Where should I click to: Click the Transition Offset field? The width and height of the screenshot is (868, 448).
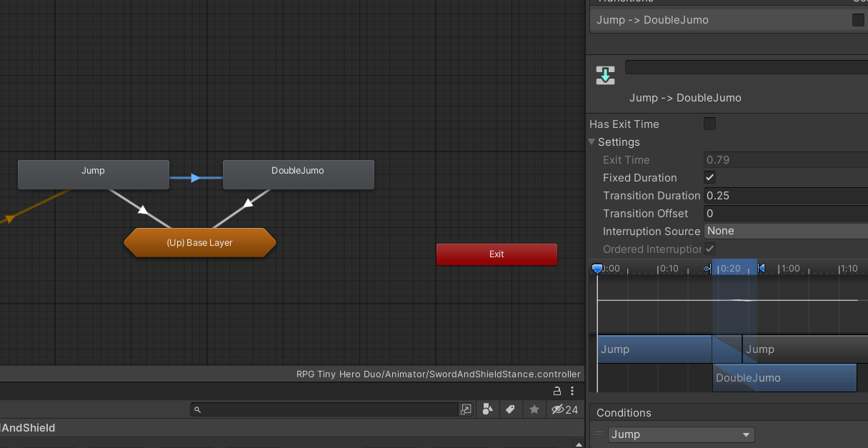[x=786, y=213]
